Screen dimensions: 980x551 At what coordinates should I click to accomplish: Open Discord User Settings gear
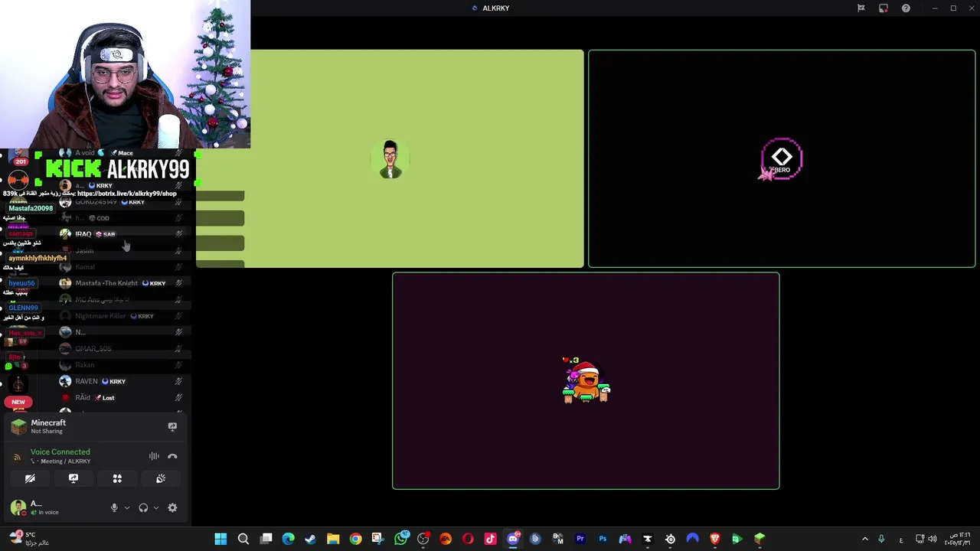(172, 507)
